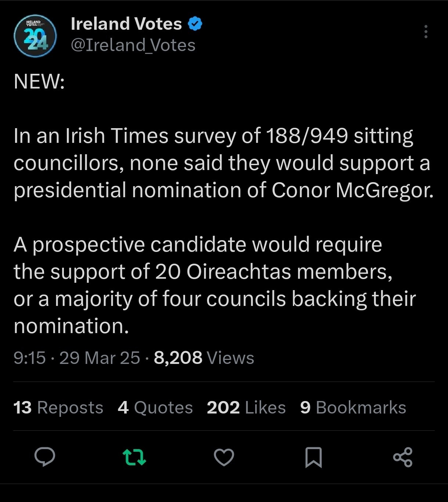This screenshot has width=448, height=502.
Task: Click the 9 Bookmarks count
Action: (x=353, y=408)
